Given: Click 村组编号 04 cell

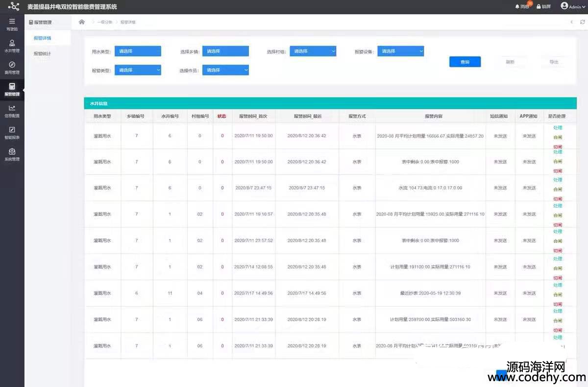Looking at the screenshot, I should [200, 293].
